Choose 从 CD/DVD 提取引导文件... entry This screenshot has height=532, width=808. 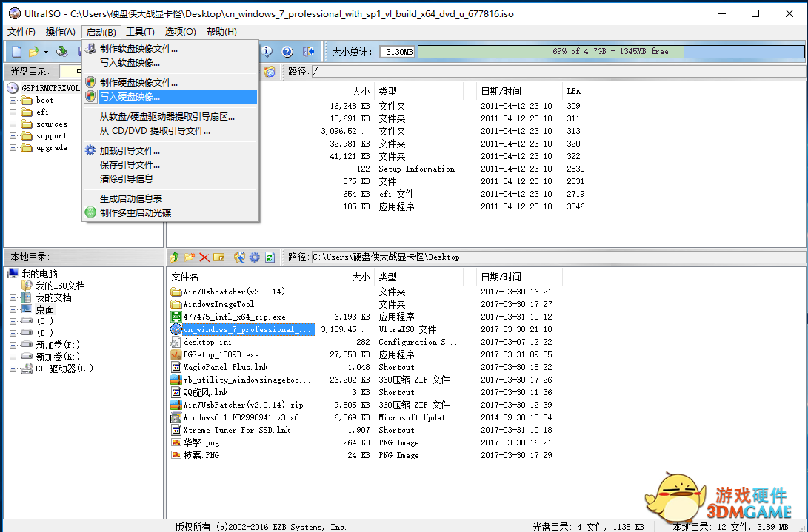point(170,131)
